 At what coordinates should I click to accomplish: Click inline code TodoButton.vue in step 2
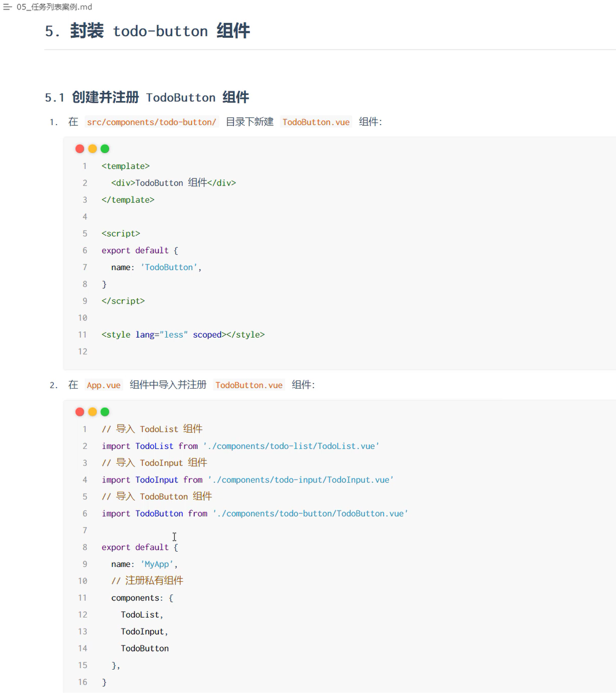(249, 385)
